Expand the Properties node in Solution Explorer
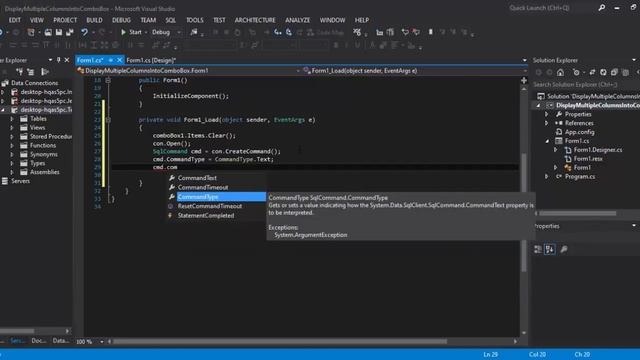The width and height of the screenshot is (640, 360). point(547,114)
